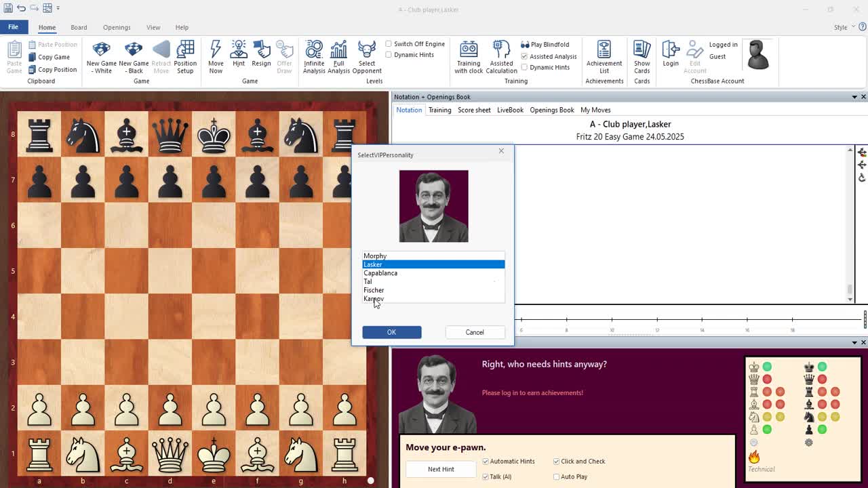Select Capablanca in the personality list
Screen dimensions: 868x488
point(380,273)
